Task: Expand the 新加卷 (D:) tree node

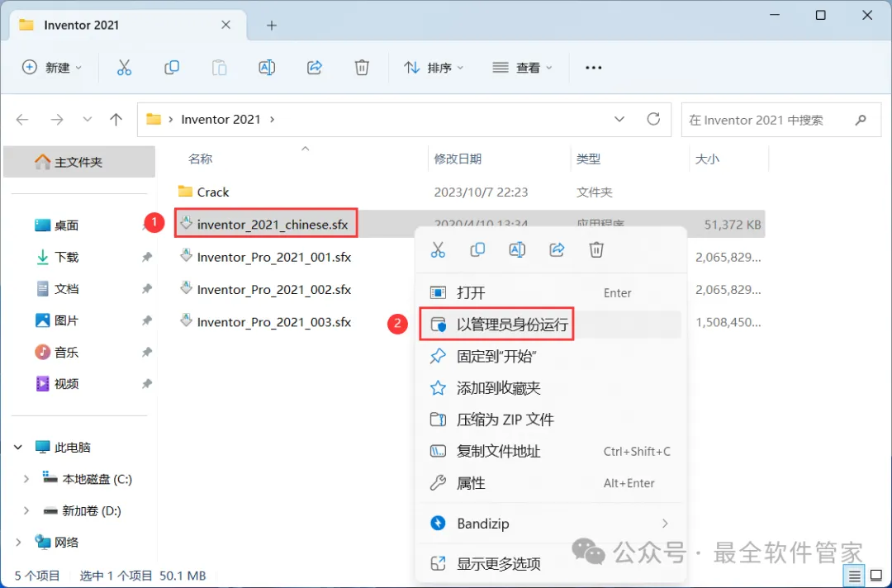Action: pos(26,511)
